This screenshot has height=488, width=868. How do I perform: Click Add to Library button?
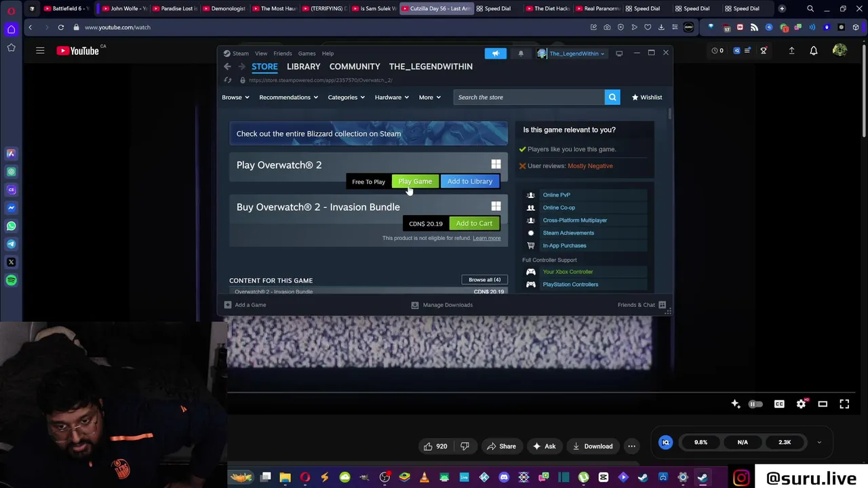point(470,182)
